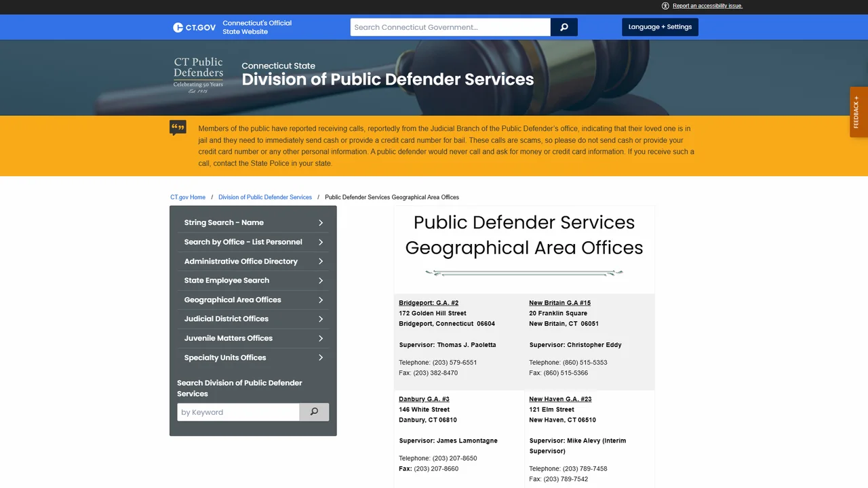
Task: Open Language + Settings button
Action: pos(660,27)
